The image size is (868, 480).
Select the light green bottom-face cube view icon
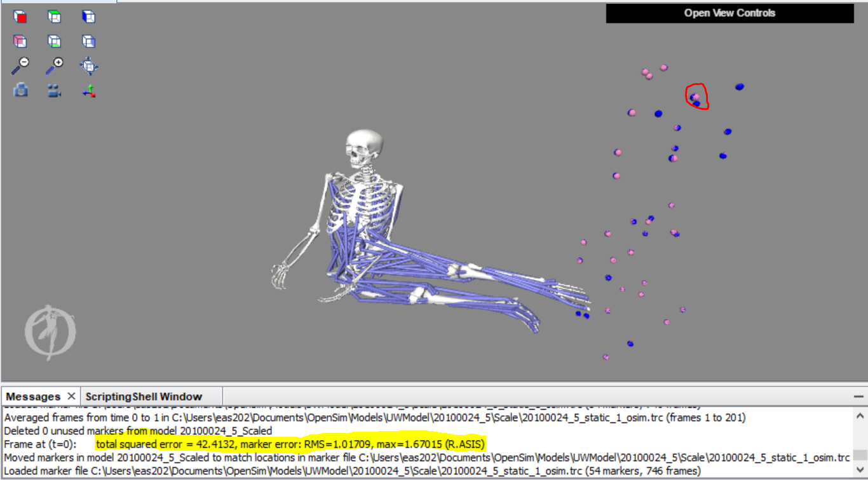55,41
